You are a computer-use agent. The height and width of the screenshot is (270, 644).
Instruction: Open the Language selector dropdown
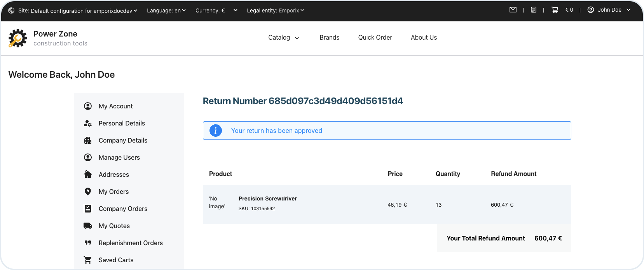[166, 10]
